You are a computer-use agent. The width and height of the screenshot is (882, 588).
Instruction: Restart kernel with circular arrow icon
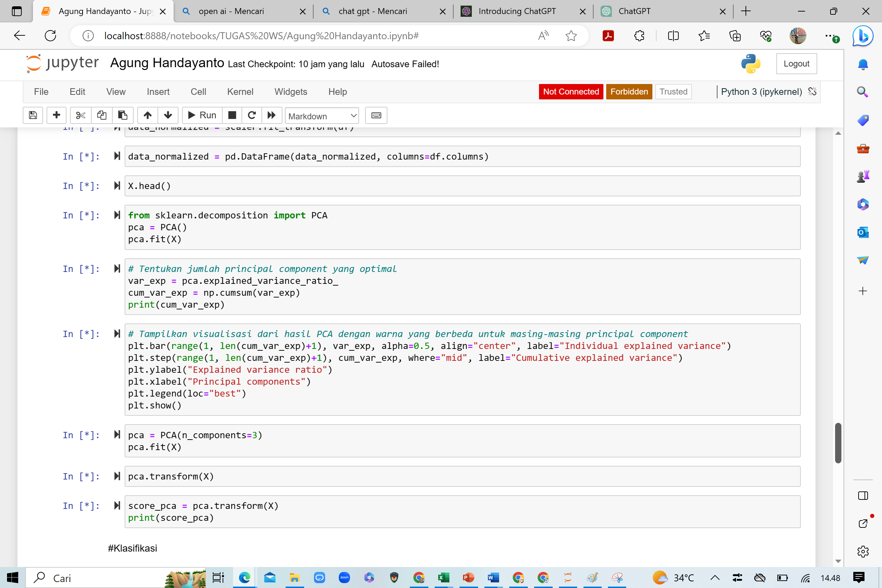[252, 115]
